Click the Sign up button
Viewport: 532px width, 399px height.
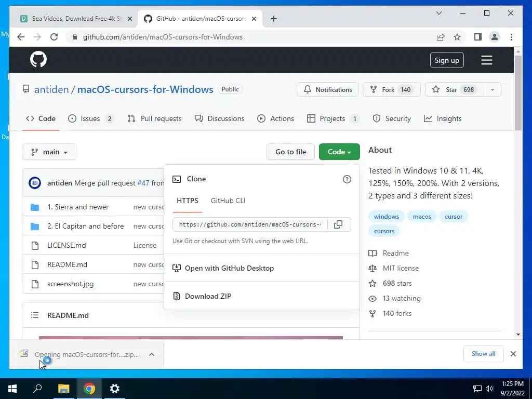tap(447, 60)
